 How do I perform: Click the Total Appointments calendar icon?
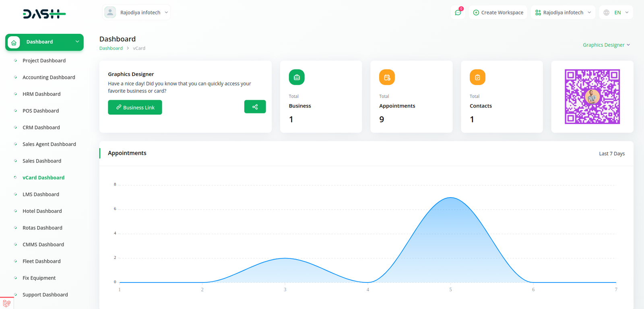pyautogui.click(x=387, y=77)
